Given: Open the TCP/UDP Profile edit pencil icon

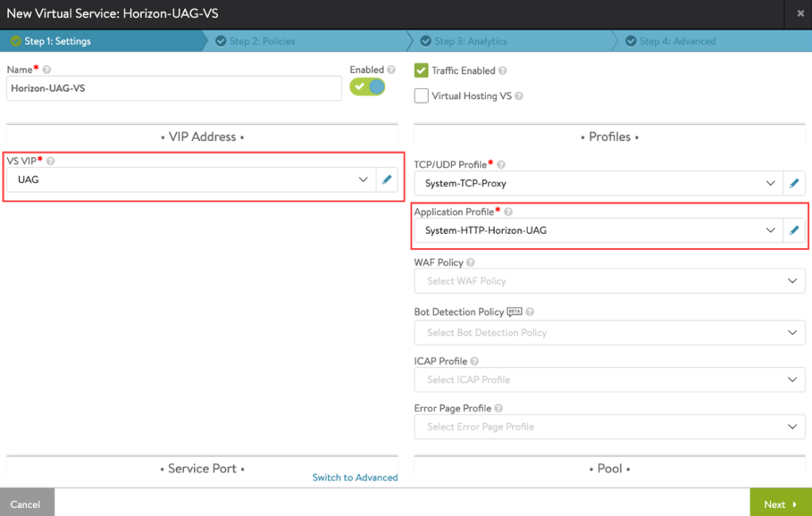Looking at the screenshot, I should 795,183.
